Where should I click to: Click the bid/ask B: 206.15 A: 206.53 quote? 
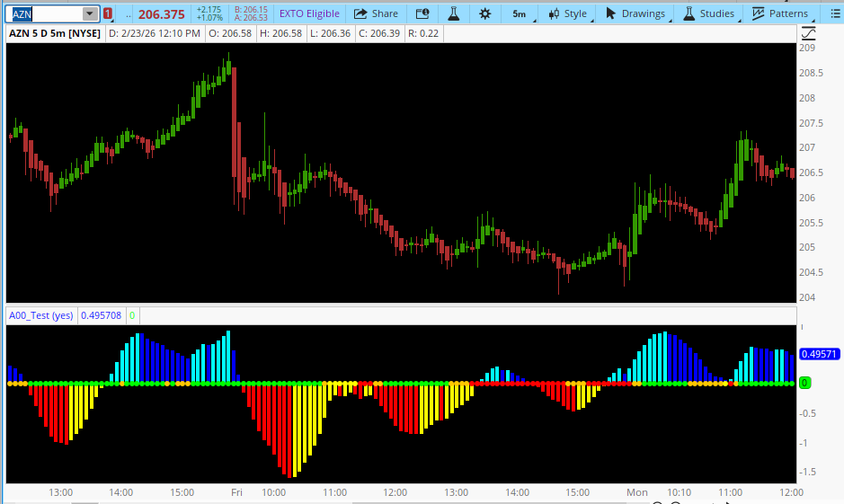251,13
